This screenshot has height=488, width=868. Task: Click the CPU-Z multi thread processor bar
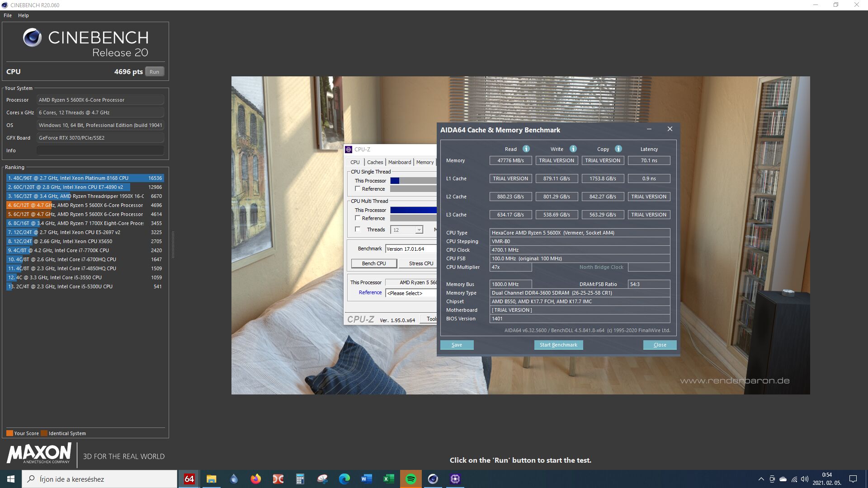pyautogui.click(x=413, y=210)
